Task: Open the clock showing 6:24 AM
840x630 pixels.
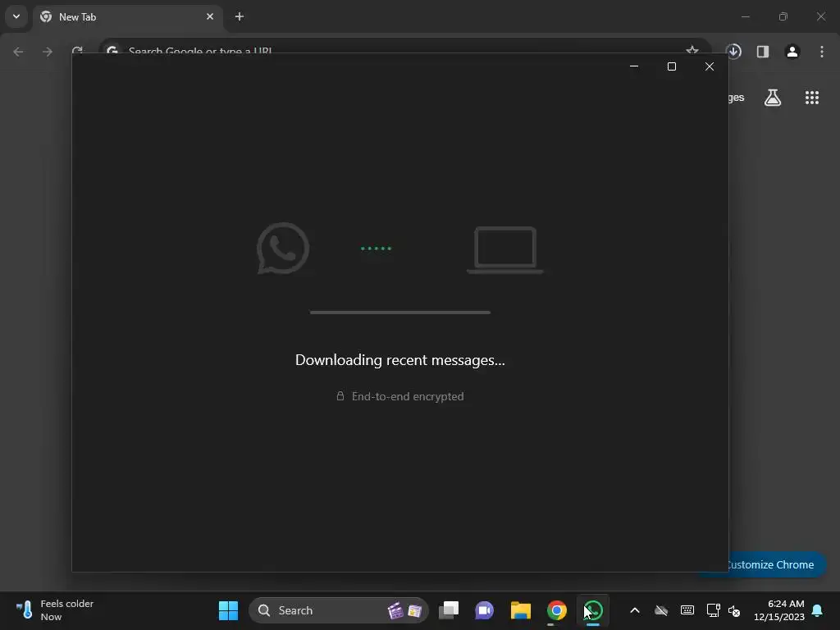Action: click(779, 610)
